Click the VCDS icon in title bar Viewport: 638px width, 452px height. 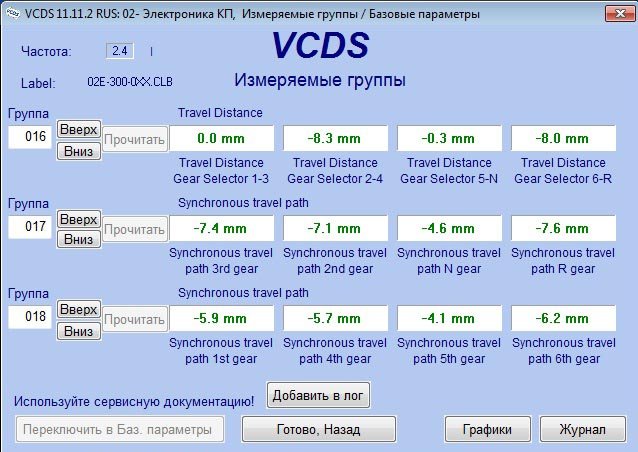[x=12, y=14]
